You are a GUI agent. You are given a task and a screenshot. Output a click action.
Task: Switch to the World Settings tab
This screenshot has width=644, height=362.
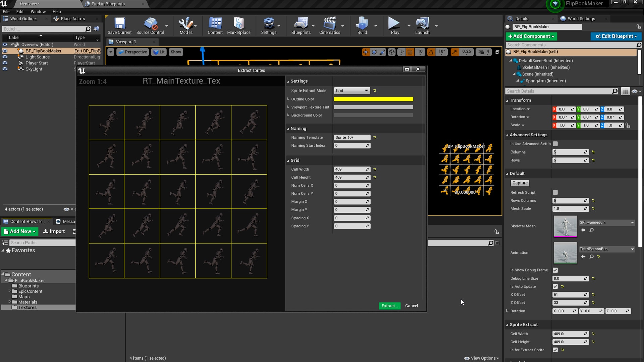click(x=581, y=19)
